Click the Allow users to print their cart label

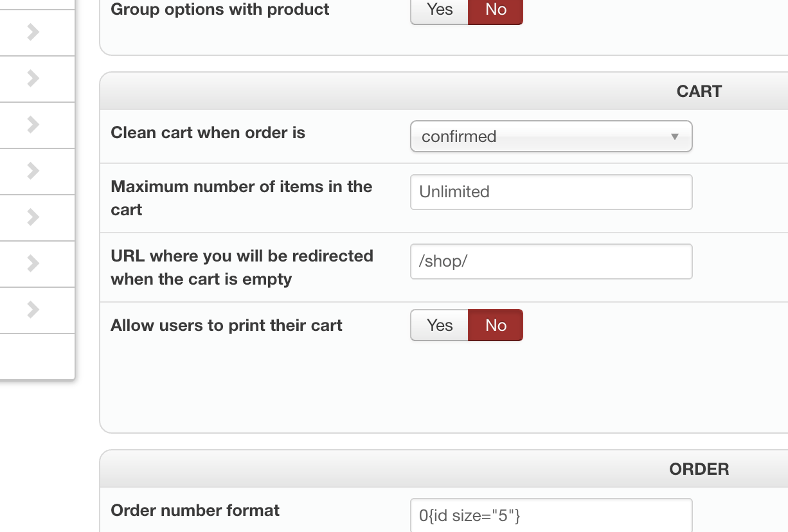226,325
